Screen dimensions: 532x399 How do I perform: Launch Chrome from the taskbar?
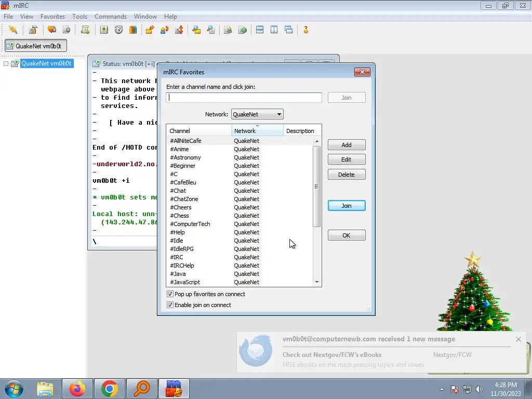pos(109,389)
